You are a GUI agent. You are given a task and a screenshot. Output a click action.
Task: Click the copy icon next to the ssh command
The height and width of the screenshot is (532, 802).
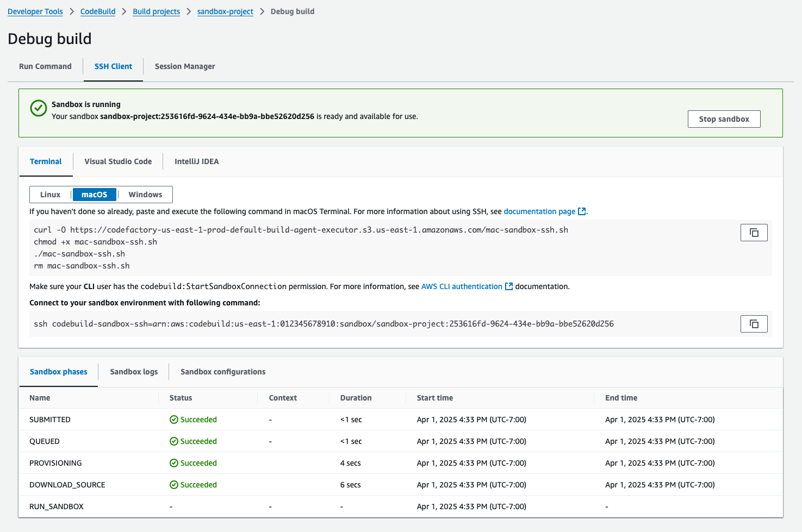[x=754, y=323]
